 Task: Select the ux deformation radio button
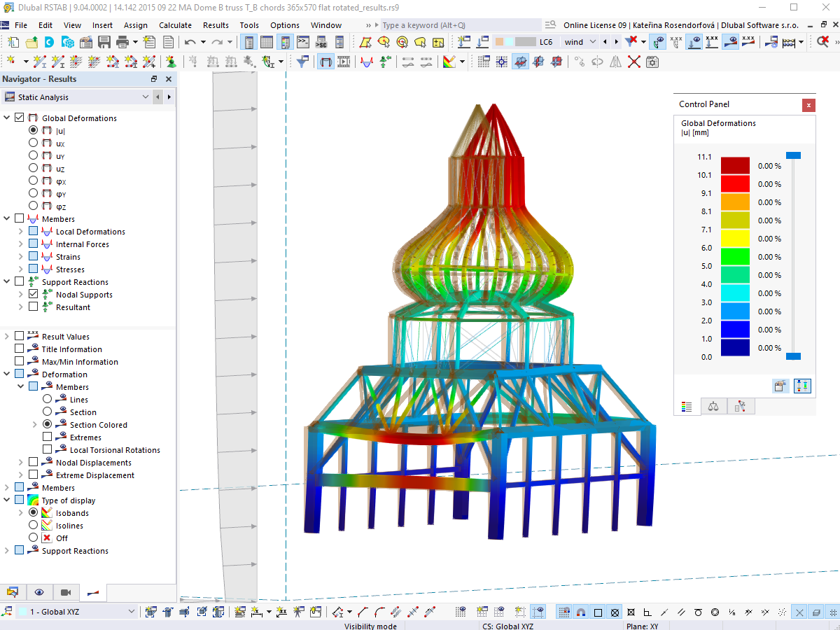pos(33,143)
